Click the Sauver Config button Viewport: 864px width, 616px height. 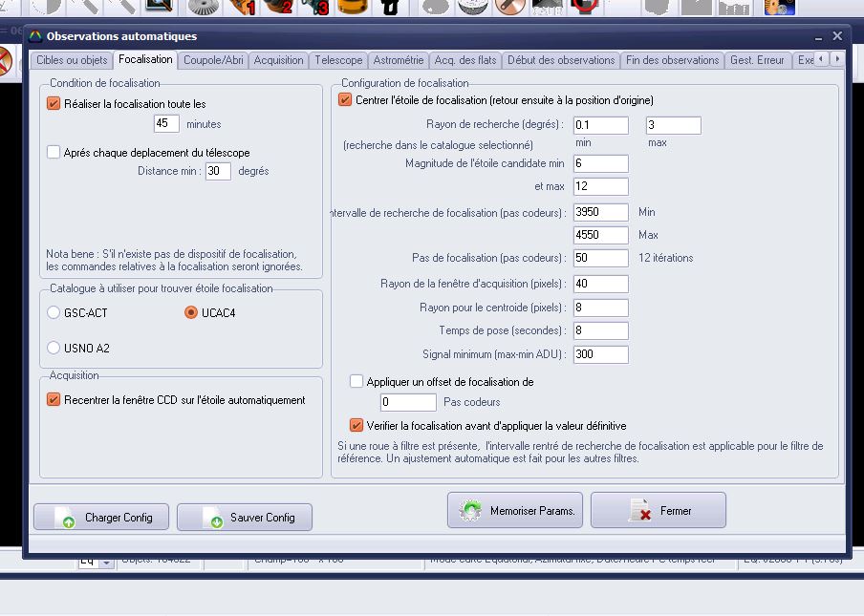[245, 518]
